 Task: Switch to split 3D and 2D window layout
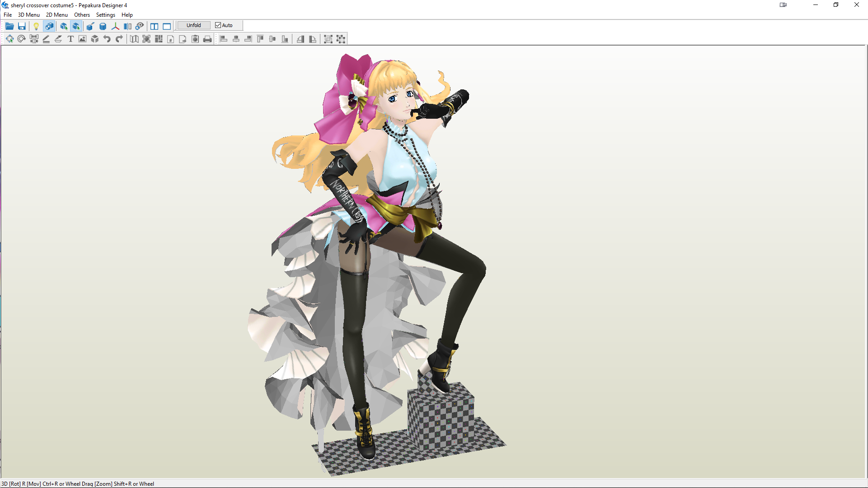tap(155, 26)
